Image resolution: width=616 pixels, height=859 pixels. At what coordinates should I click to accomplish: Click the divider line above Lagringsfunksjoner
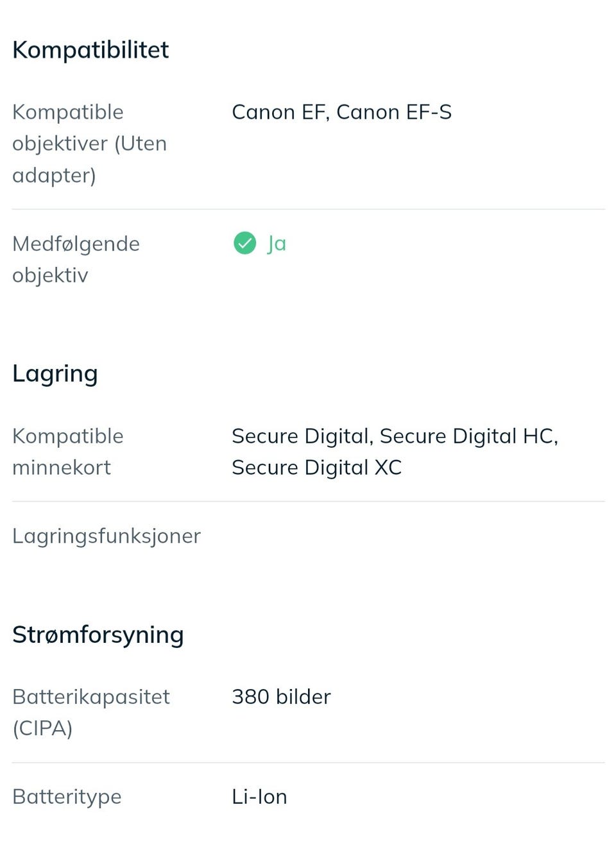click(x=308, y=501)
